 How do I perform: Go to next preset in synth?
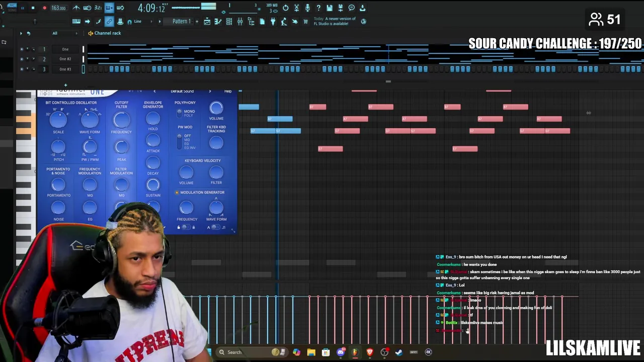210,91
